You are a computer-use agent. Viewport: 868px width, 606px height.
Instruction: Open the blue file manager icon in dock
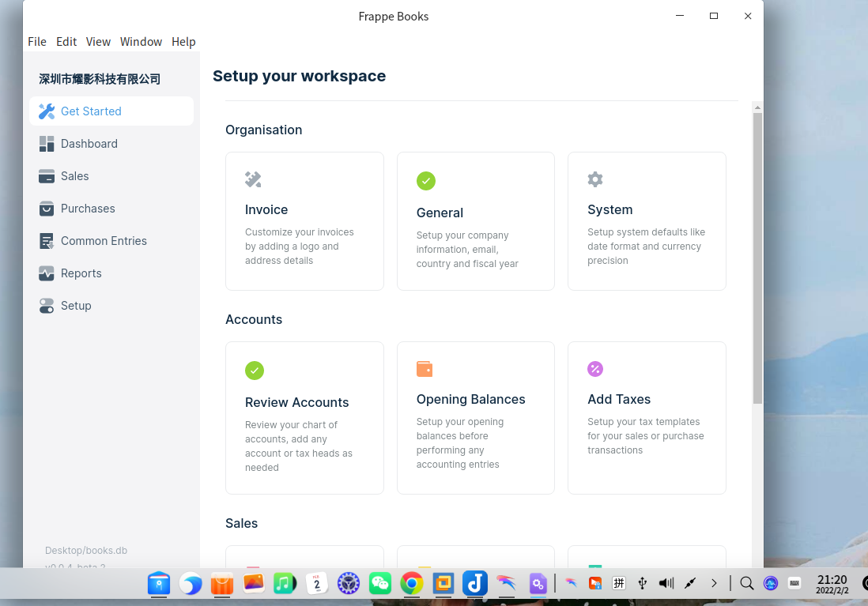(x=159, y=583)
